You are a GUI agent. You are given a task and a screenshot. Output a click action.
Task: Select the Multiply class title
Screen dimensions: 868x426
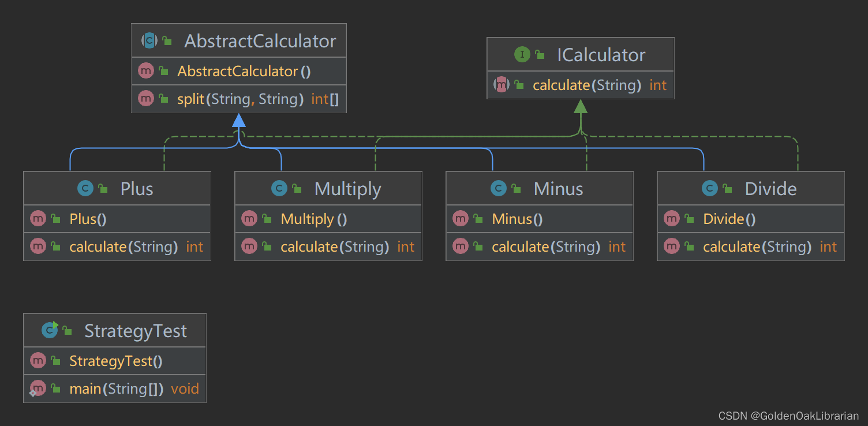(x=348, y=189)
